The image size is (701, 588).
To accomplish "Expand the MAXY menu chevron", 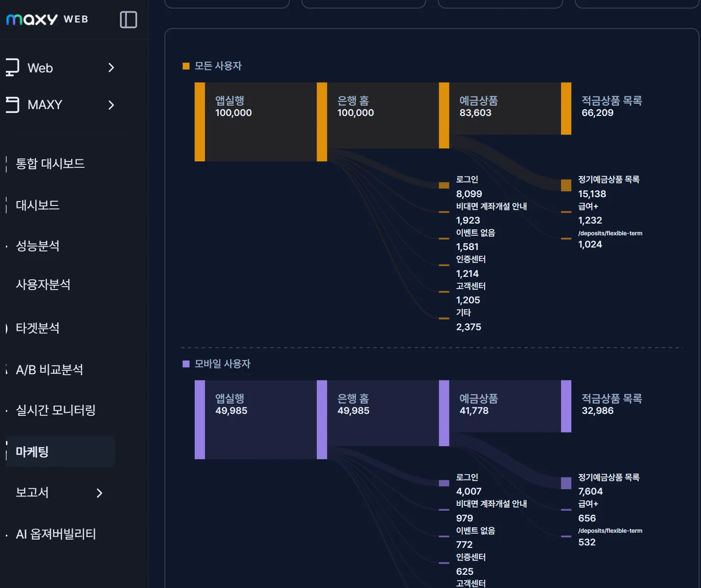I will point(111,105).
